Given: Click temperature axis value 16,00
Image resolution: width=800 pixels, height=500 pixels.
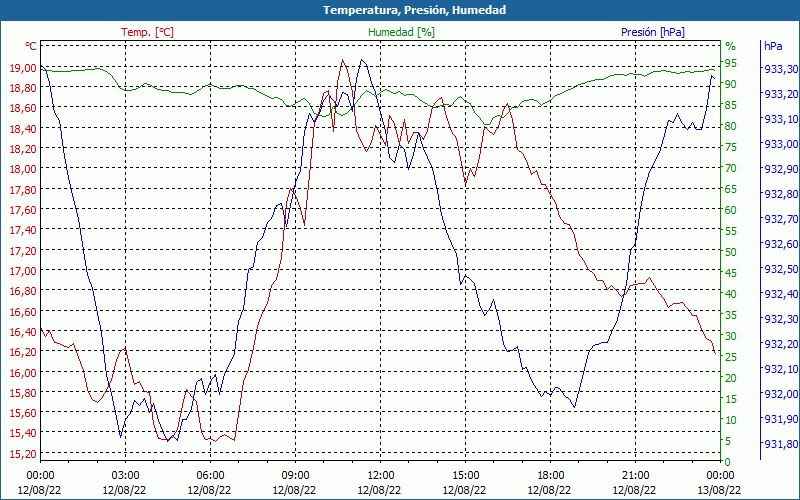Looking at the screenshot, I should [x=23, y=372].
